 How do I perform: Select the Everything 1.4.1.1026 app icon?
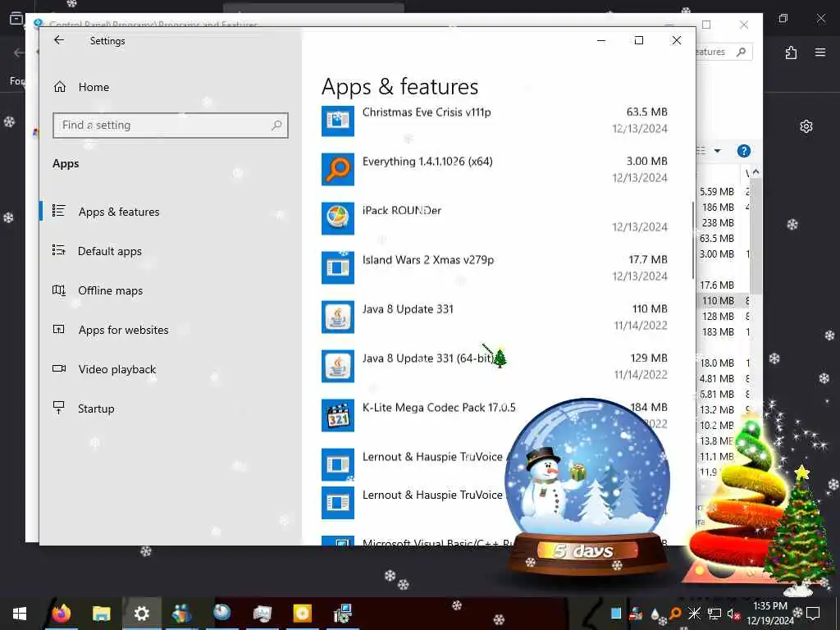[337, 169]
